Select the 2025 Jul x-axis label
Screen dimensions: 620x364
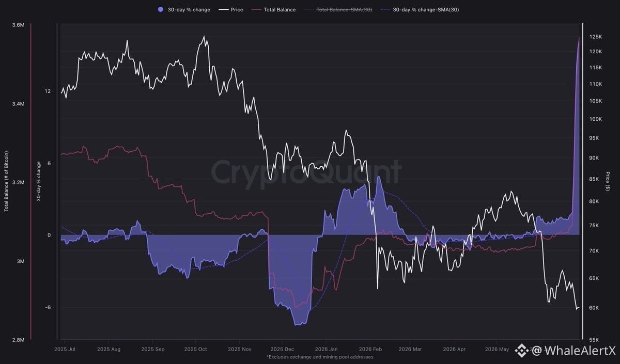point(65,350)
